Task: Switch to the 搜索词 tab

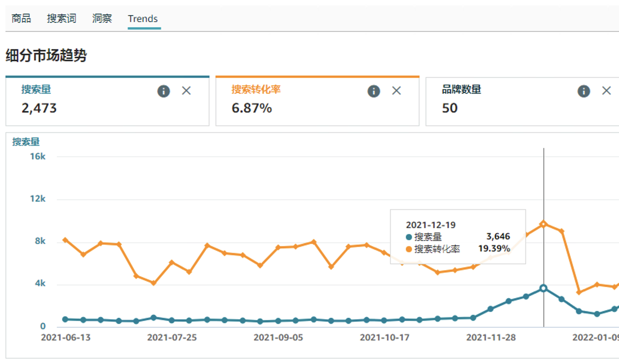Action: coord(61,19)
